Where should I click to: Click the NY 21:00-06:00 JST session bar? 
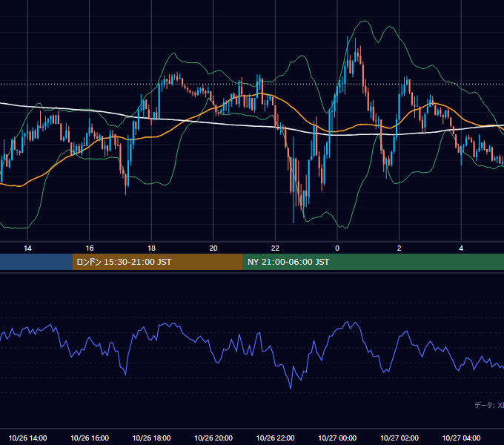373,262
